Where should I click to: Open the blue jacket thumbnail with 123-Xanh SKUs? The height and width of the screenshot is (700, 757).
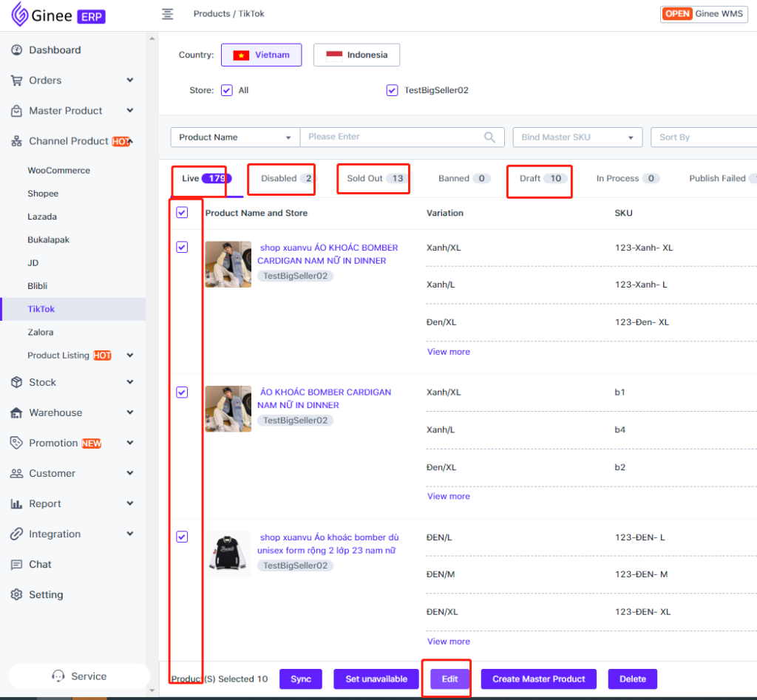(x=228, y=265)
